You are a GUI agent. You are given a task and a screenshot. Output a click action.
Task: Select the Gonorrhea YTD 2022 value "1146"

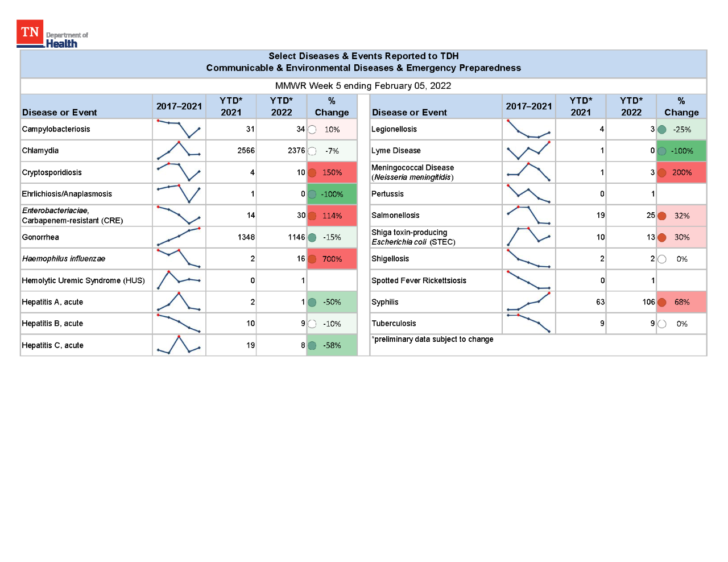tap(296, 237)
